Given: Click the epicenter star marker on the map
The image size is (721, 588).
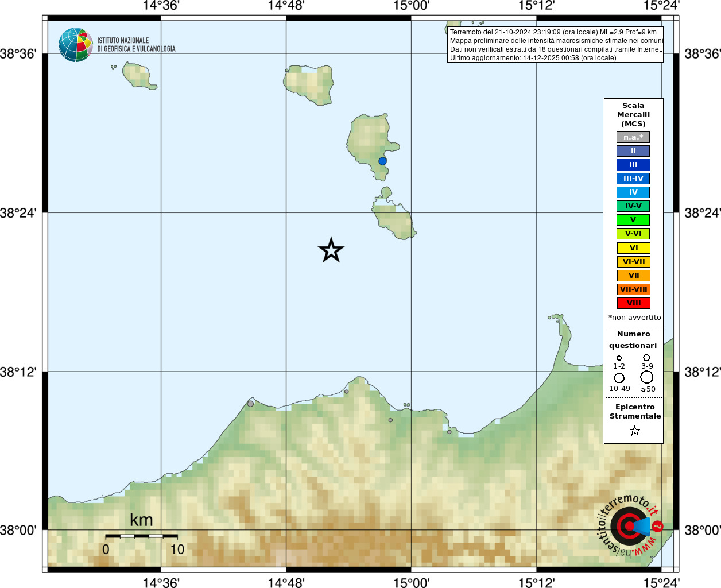Looking at the screenshot, I should pos(331,250).
